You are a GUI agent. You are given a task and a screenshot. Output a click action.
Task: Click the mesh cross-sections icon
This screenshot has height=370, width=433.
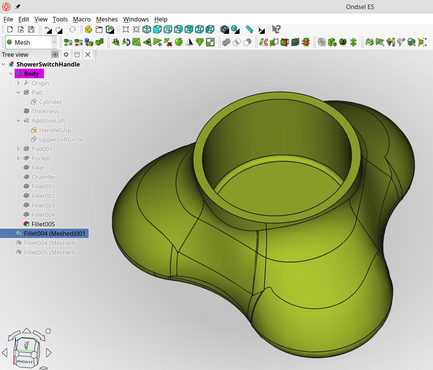pos(306,42)
